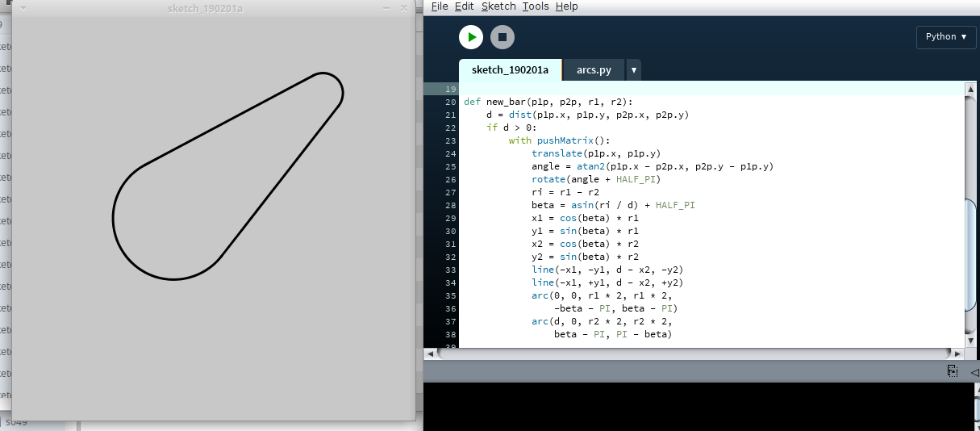Select the sketch_190201a editor tab

tap(510, 70)
